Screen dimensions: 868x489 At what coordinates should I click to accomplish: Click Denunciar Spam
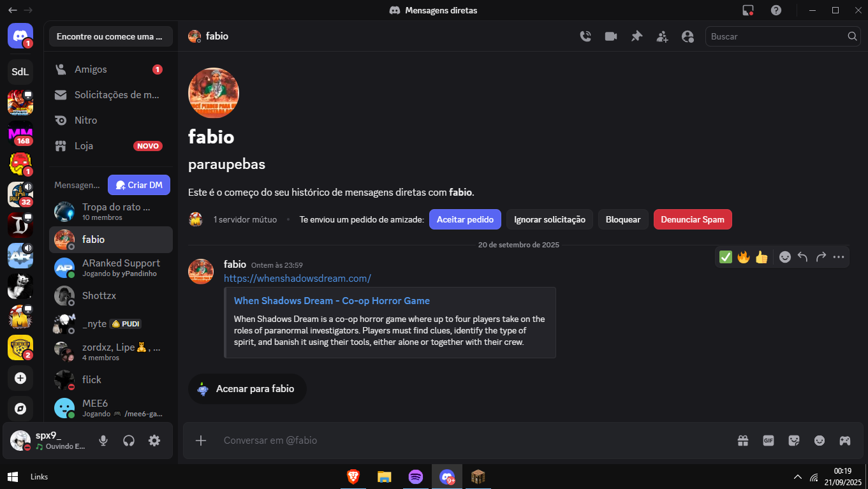pos(693,219)
